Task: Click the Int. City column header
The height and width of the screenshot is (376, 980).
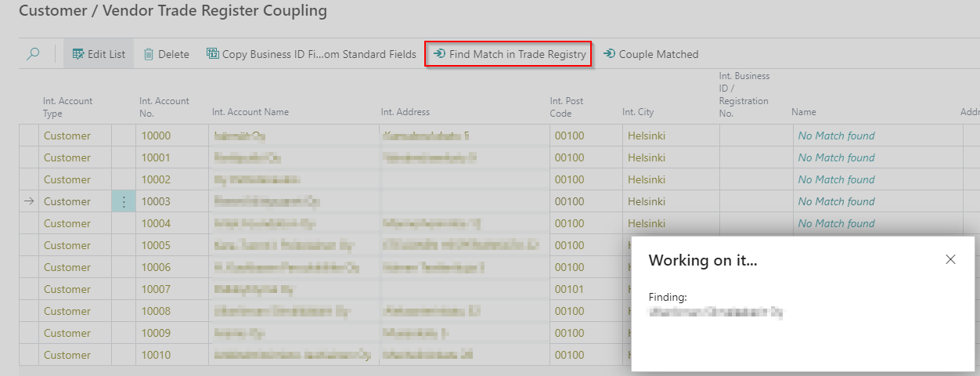Action: [638, 112]
